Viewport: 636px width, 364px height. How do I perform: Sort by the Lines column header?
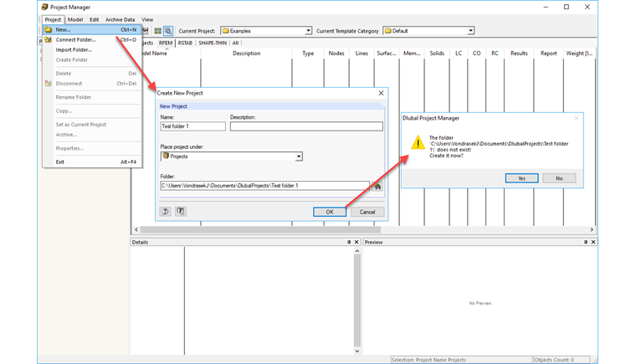(x=362, y=54)
